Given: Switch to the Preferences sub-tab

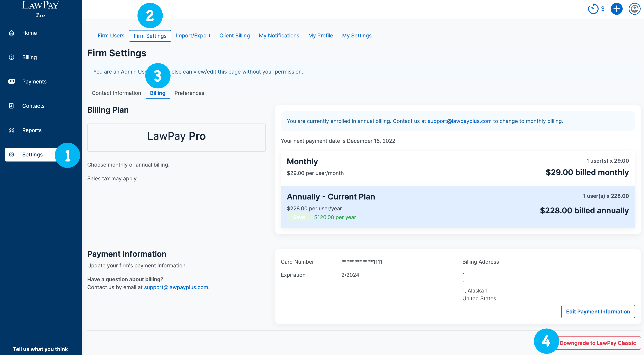Looking at the screenshot, I should [x=189, y=93].
